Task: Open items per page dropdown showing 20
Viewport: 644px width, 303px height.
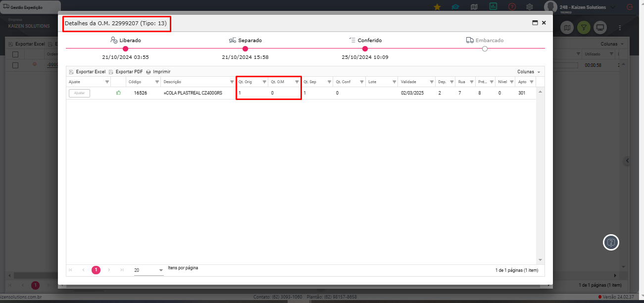Action: (x=149, y=270)
